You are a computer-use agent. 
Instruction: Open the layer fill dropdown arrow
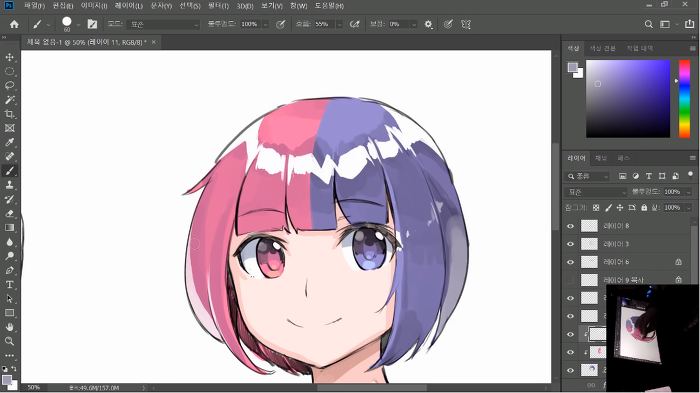[x=688, y=208]
